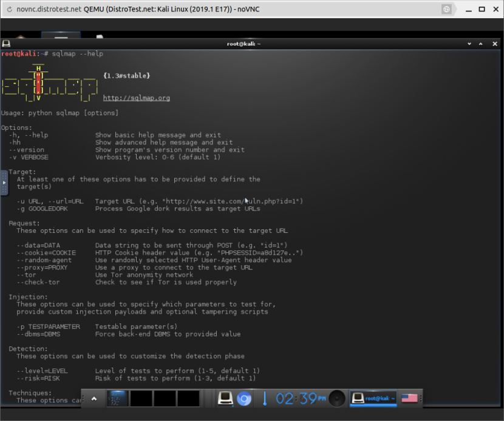Screen dimensions: 504x421
Task: Click the '--check-tor' option text
Action: [x=38, y=282]
